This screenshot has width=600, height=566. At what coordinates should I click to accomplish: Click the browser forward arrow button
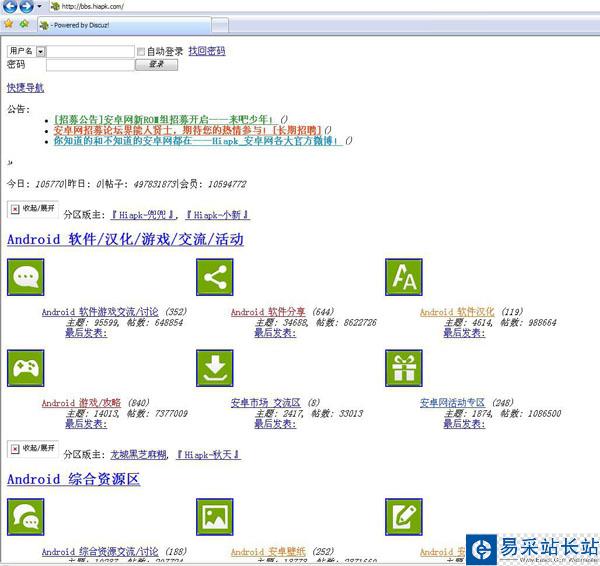click(26, 6)
